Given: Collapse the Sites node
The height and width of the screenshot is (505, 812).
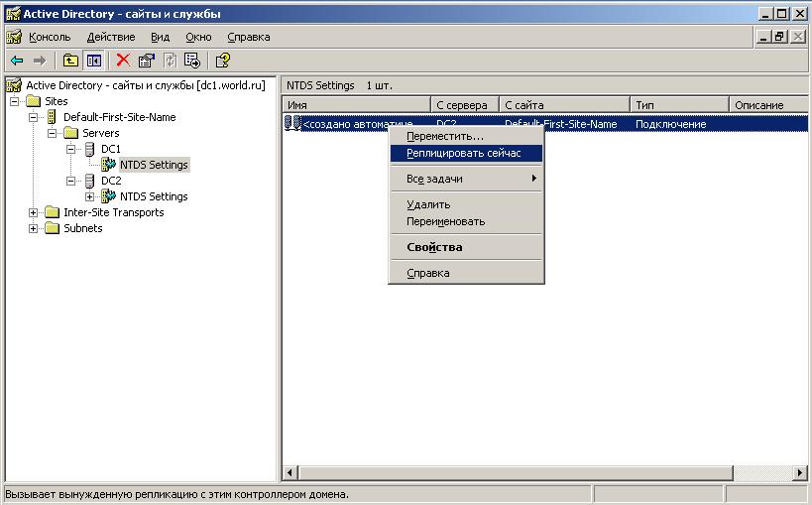Looking at the screenshot, I should pos(15,101).
